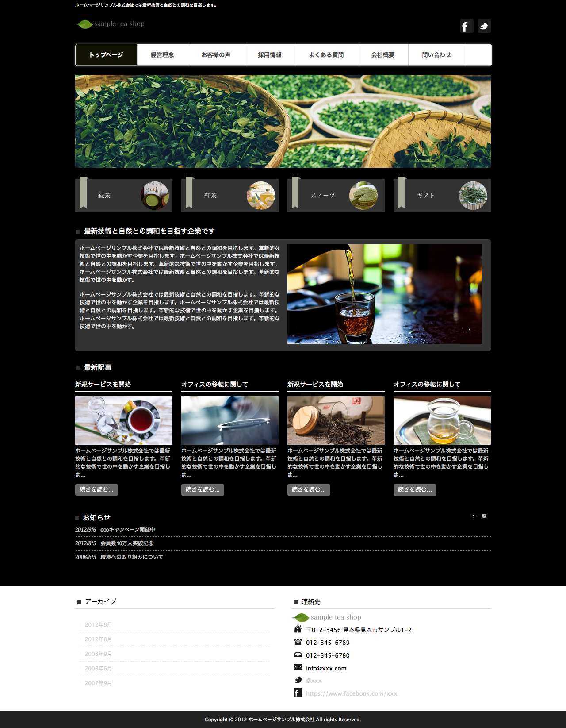Open the 一覧 link next to お知らせ
The width and height of the screenshot is (566, 728).
pyautogui.click(x=481, y=516)
